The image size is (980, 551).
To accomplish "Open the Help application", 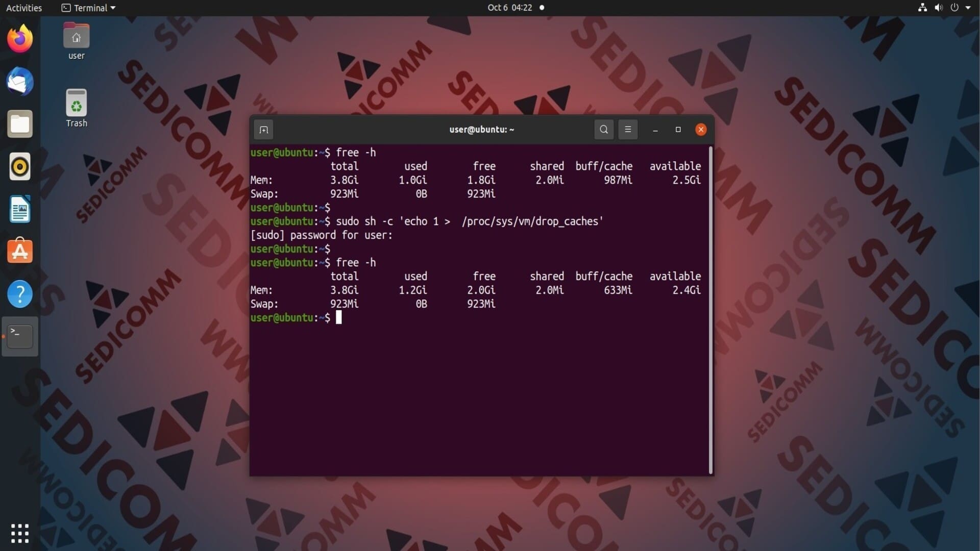I will pyautogui.click(x=20, y=294).
